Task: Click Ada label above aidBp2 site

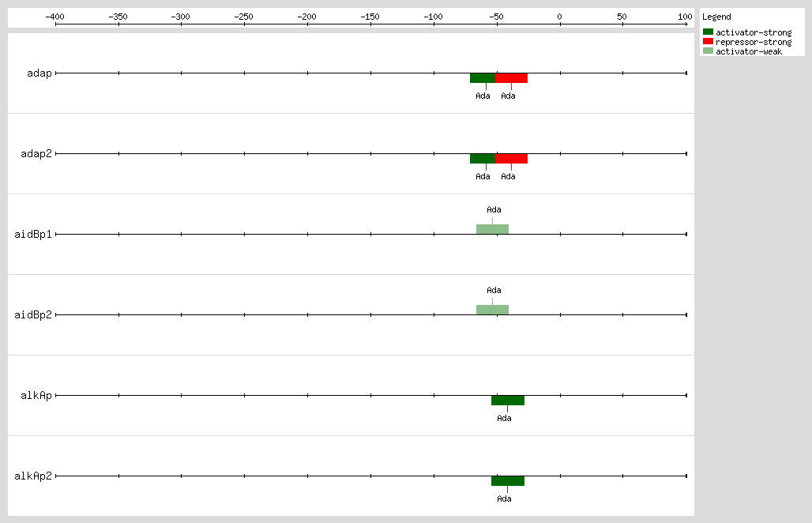Action: (494, 291)
